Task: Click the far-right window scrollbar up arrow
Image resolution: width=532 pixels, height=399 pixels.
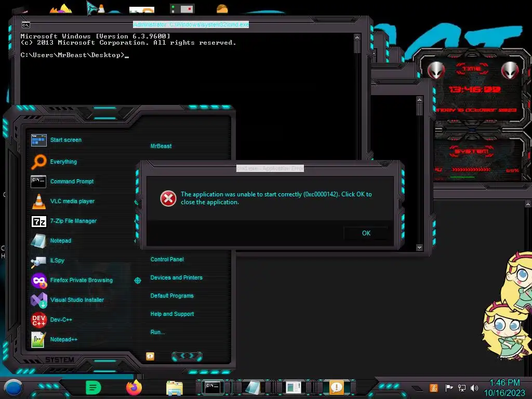Action: pyautogui.click(x=528, y=204)
